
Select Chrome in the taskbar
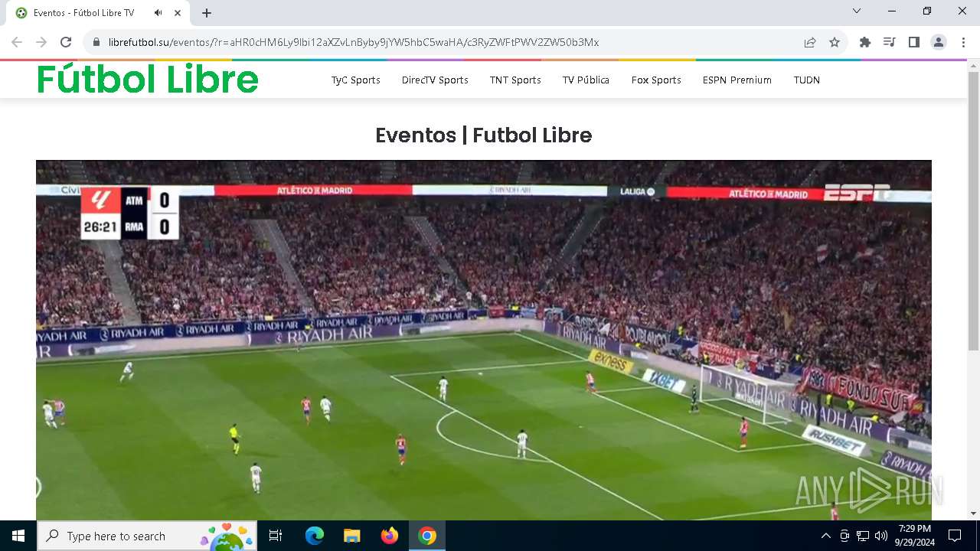click(427, 536)
